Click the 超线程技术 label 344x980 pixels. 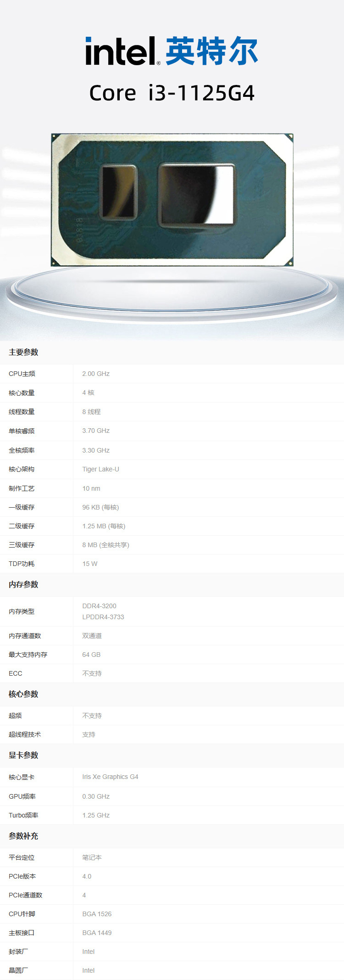pyautogui.click(x=25, y=734)
